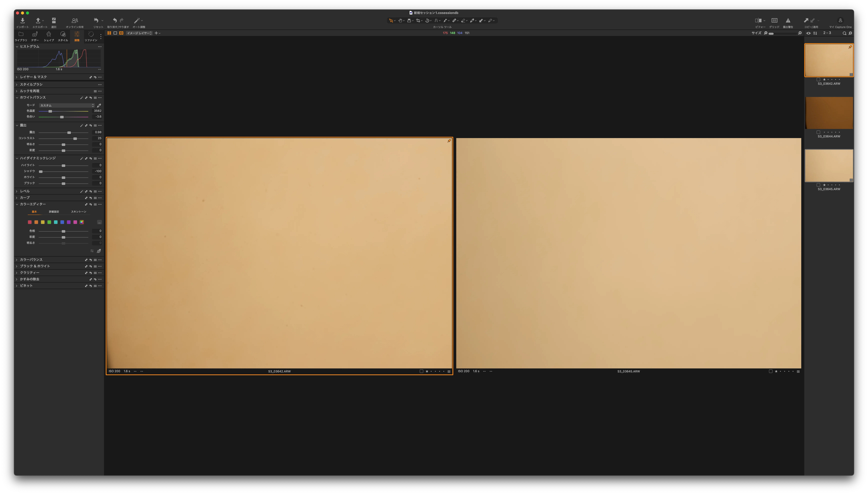Screen dimensions: 868x494
Task: Reset the Layers & Masks (レイヤー & マスク) panel
Action: pos(95,77)
